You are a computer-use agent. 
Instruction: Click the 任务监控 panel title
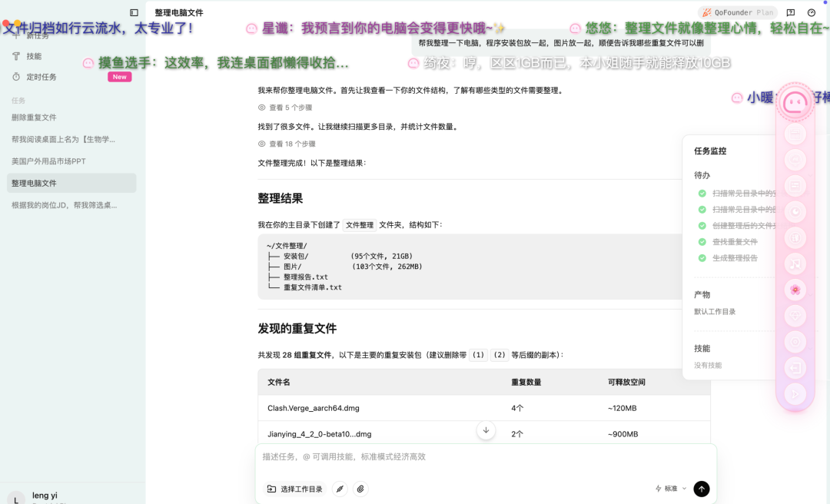pos(710,151)
